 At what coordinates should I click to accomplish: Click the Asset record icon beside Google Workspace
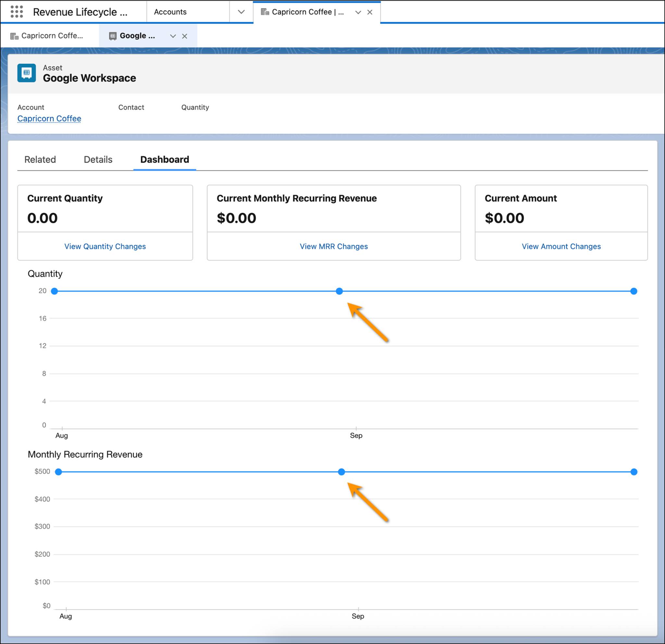[x=27, y=73]
